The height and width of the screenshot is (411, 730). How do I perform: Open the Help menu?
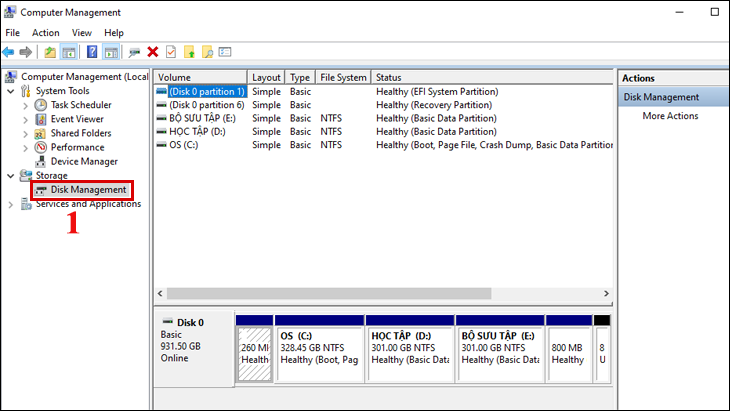[114, 33]
